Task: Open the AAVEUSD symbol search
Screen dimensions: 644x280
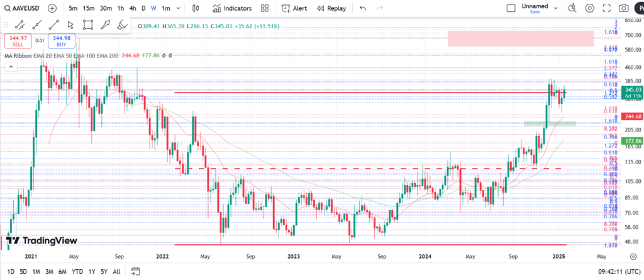Action: [21, 8]
